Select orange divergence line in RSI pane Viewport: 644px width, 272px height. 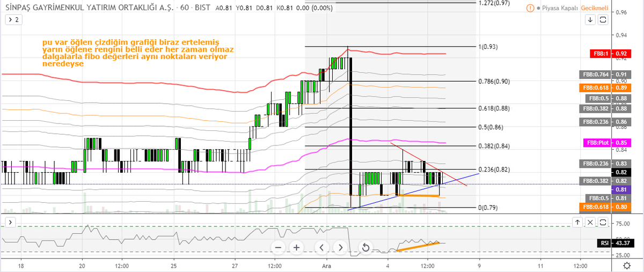pos(419,246)
